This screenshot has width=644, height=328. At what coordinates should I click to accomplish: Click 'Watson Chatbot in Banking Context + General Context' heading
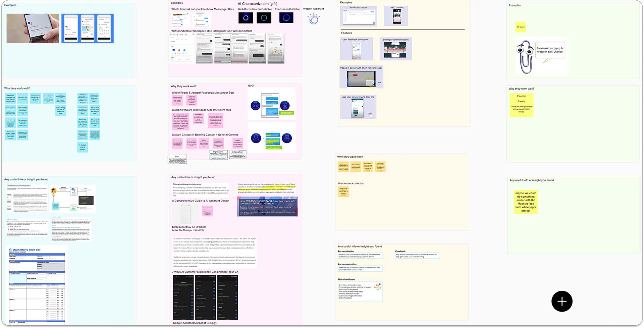pyautogui.click(x=205, y=135)
